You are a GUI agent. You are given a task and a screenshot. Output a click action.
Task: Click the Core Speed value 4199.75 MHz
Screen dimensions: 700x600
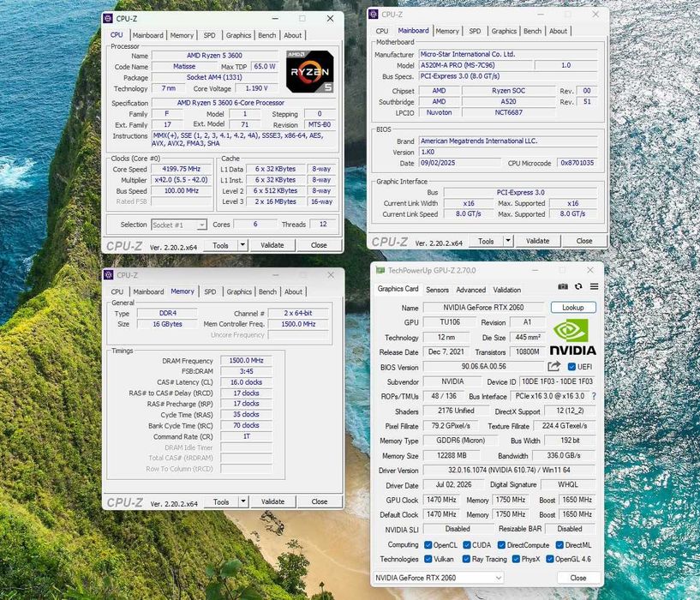tap(182, 169)
